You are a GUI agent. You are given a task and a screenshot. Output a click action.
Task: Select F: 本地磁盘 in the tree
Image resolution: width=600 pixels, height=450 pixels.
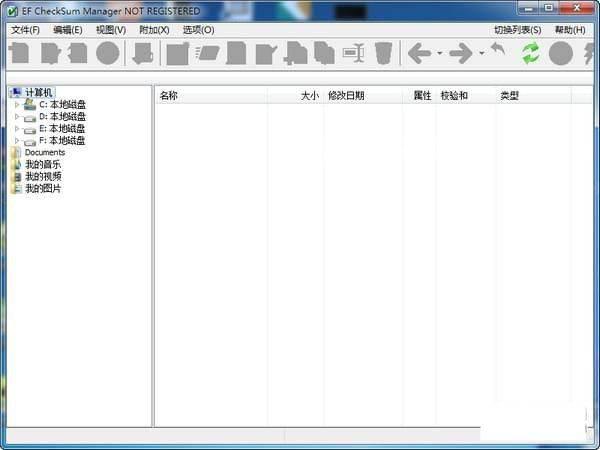62,141
